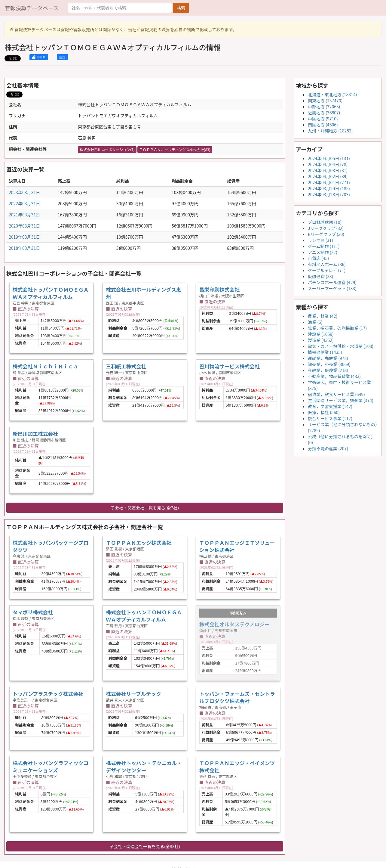Click 子会社・関連会社一覧を見る(全7社) button
Image resolution: width=386 pixels, height=868 pixels.
145,508
